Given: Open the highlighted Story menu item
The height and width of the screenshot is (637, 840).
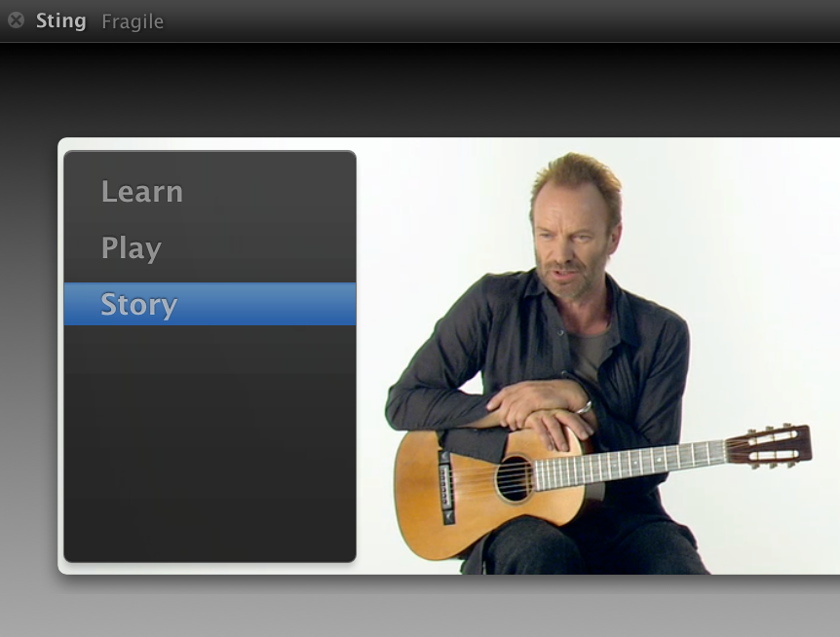Looking at the screenshot, I should [210, 304].
